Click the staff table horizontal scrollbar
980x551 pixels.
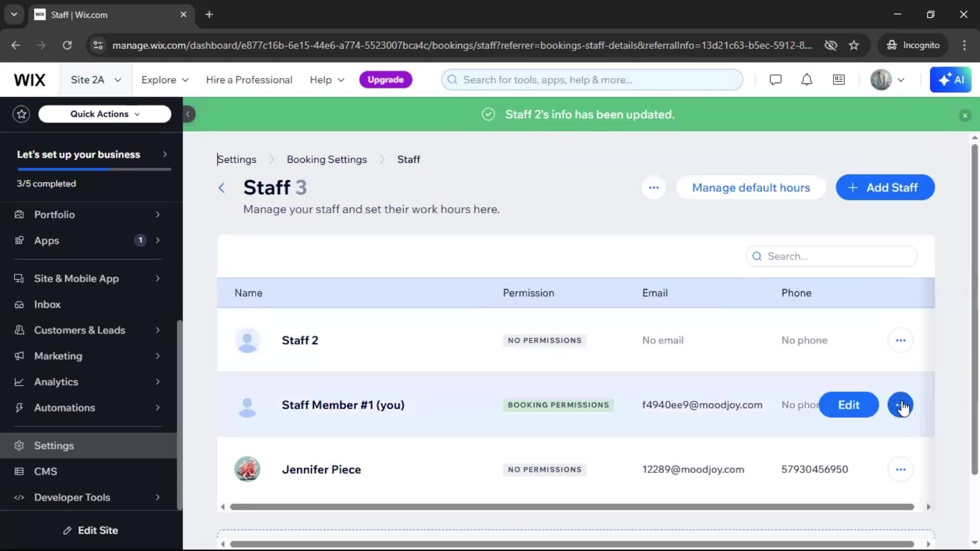(572, 507)
